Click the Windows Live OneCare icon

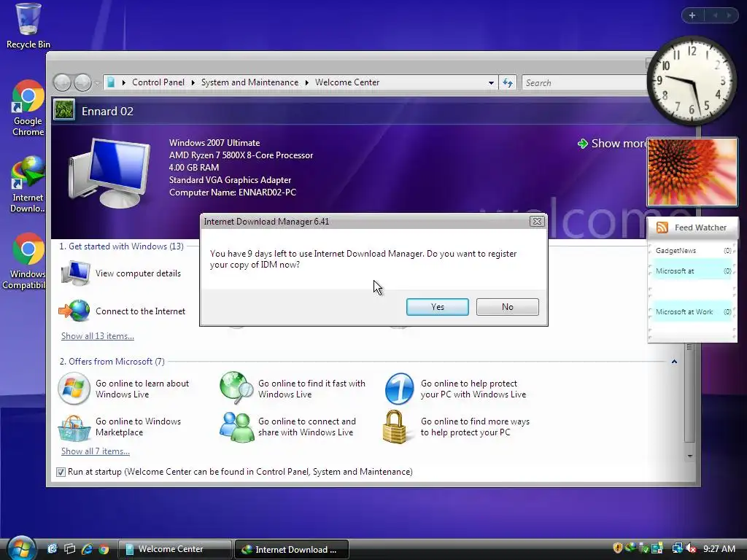tap(399, 389)
